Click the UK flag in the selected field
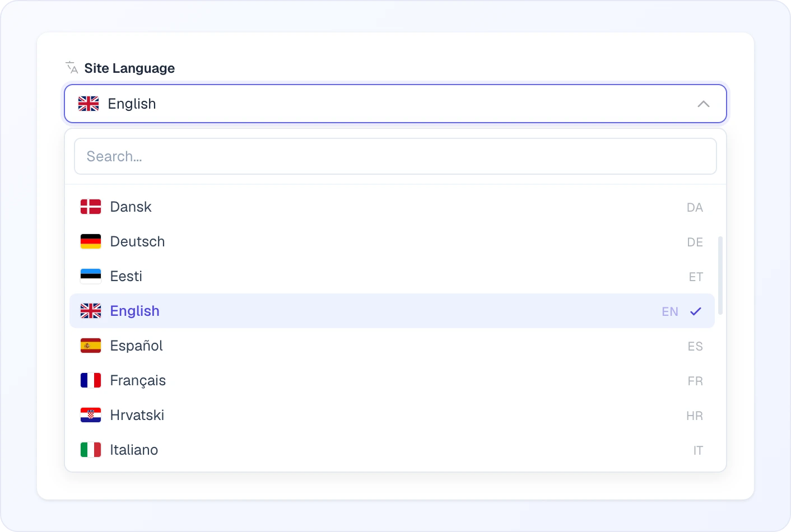 tap(89, 104)
